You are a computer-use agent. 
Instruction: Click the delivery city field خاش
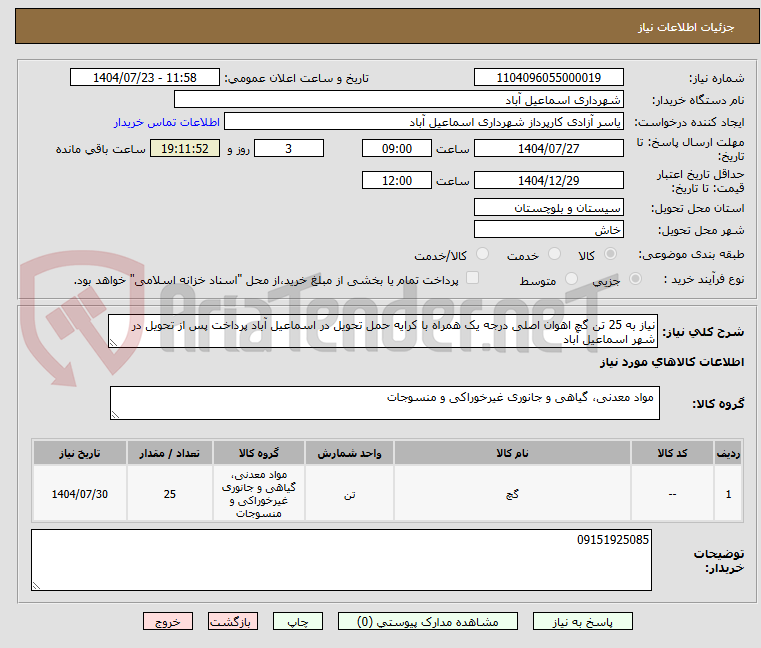tap(548, 229)
